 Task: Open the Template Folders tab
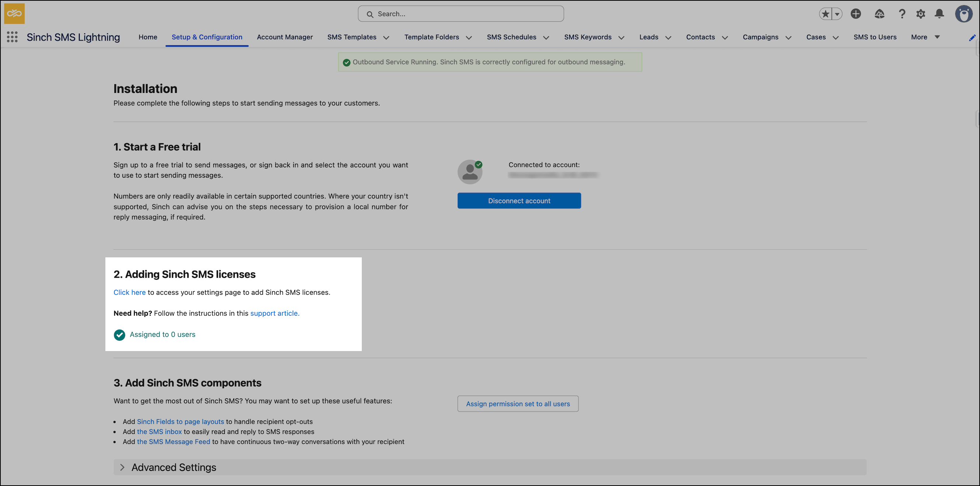tap(431, 37)
